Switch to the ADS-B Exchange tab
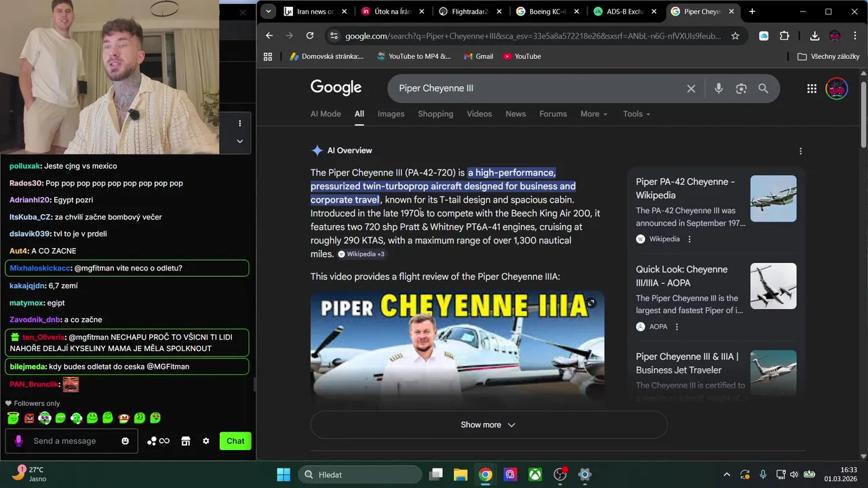The image size is (868, 488). click(625, 12)
